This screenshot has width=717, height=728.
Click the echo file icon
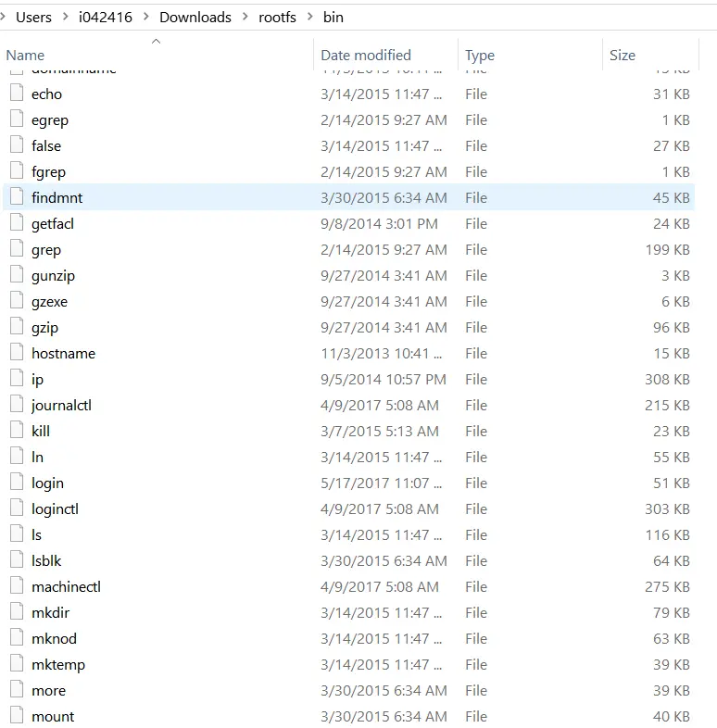coord(17,93)
